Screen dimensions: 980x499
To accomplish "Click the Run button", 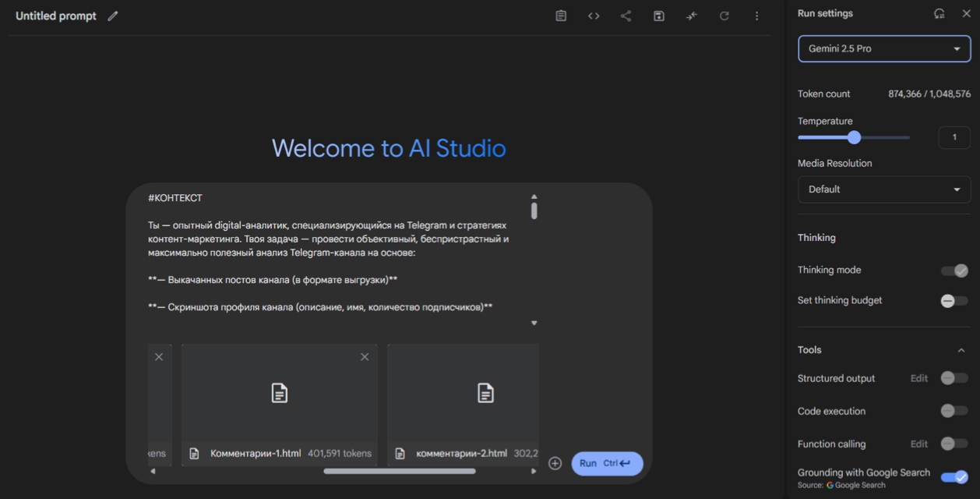I will [x=608, y=463].
